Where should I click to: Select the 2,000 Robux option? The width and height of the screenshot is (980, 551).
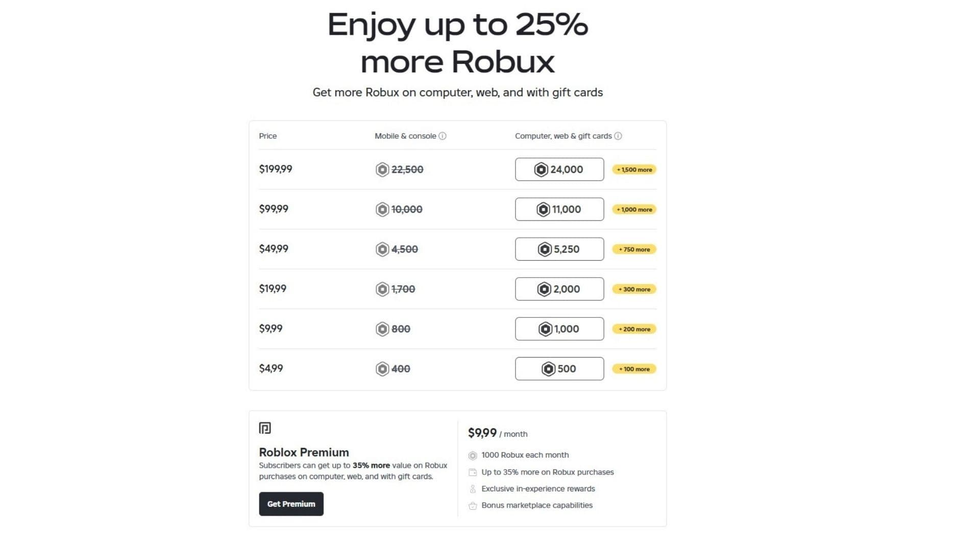[x=559, y=289]
